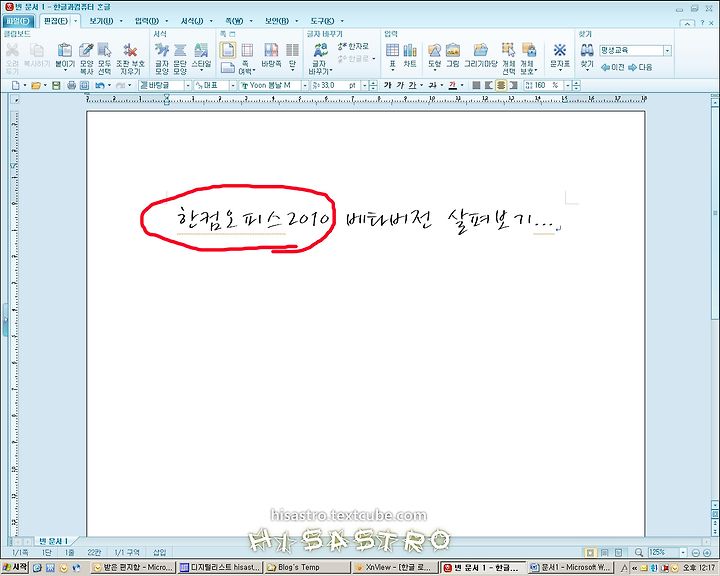The image size is (720, 576).
Task: Click Convert to Hanja (한자로) button
Action: 354,46
